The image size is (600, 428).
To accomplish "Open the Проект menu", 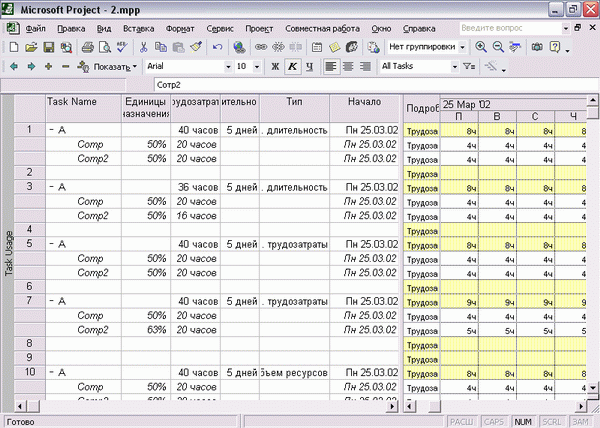I will [259, 29].
